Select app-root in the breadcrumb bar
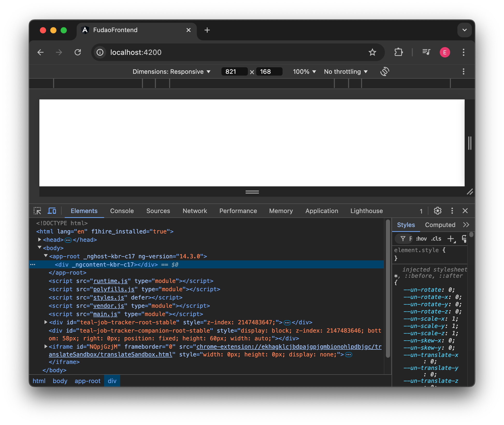This screenshot has width=504, height=425. coord(88,381)
